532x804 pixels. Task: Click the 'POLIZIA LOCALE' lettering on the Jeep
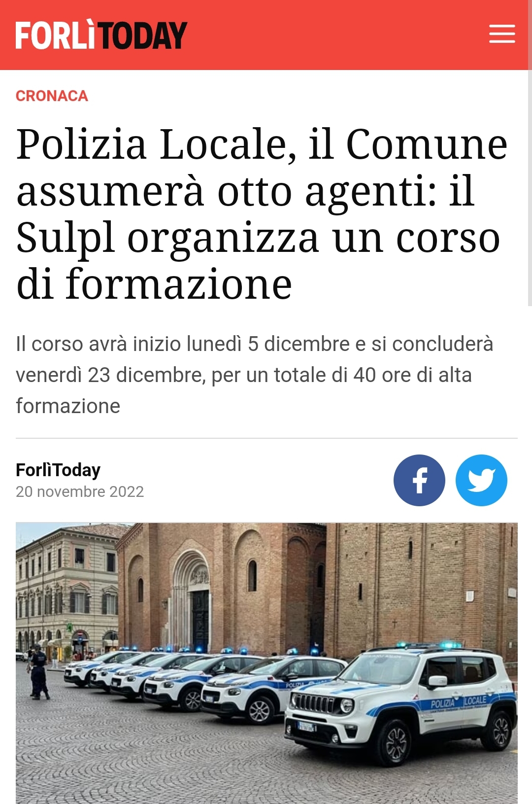458,702
